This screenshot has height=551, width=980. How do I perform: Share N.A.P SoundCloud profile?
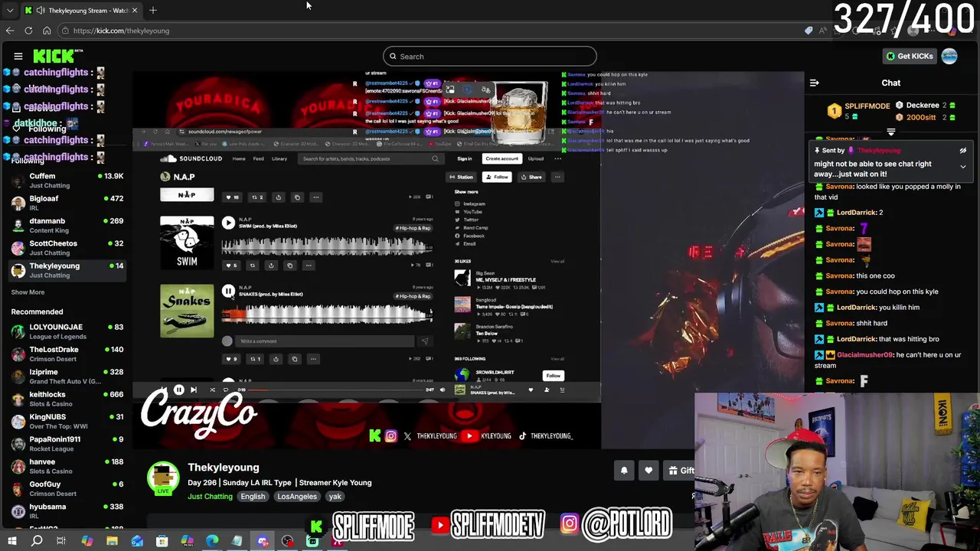531,177
